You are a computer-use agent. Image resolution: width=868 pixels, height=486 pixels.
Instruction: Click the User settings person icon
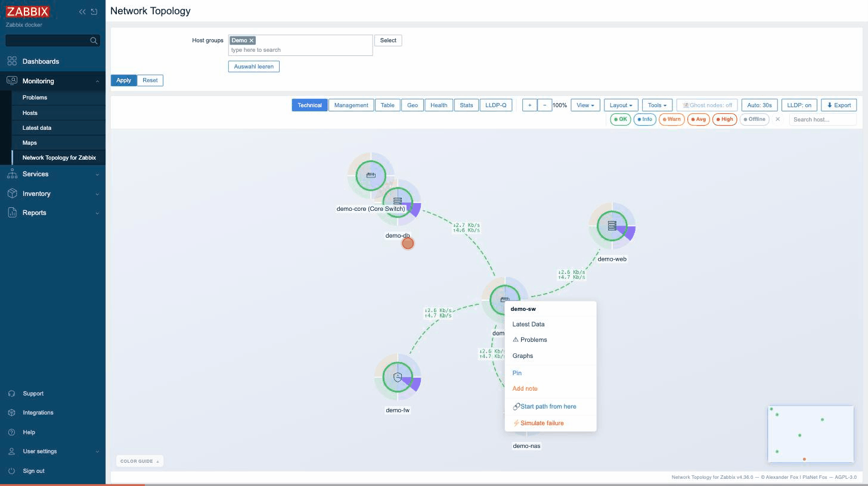click(x=12, y=451)
